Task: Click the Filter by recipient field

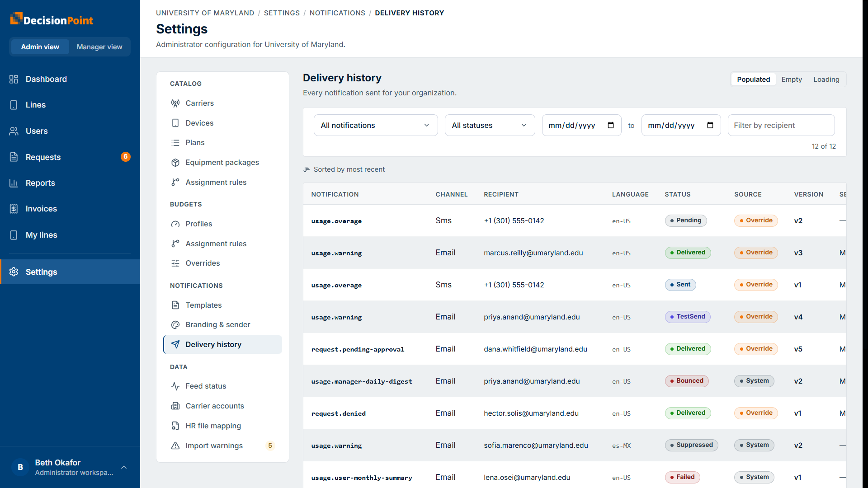Action: coord(781,125)
